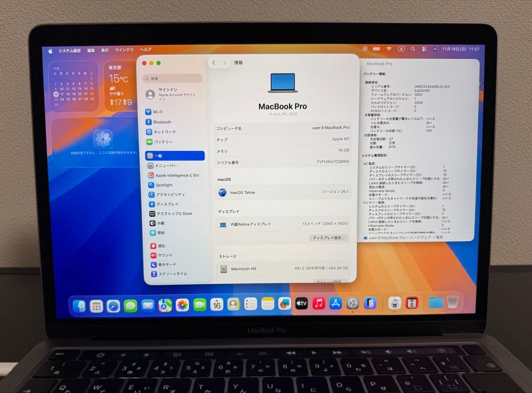Open バッテリー settings from the sidebar
This screenshot has height=393, width=532.
click(164, 142)
